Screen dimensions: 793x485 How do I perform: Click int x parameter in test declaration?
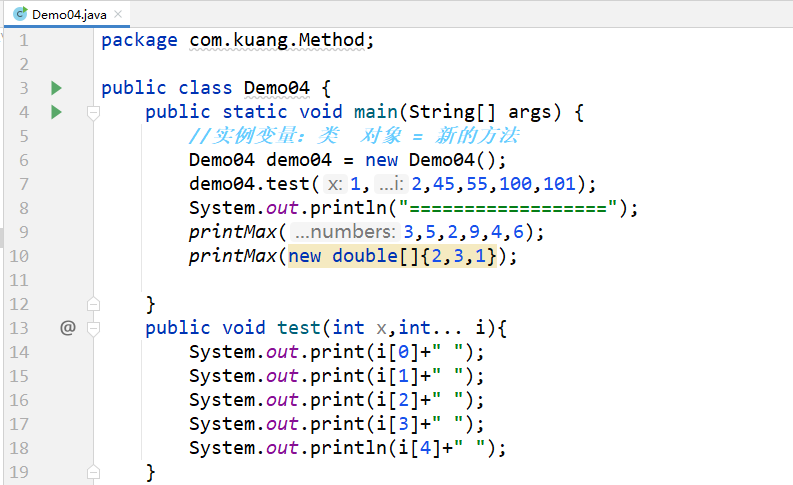[x=360, y=328]
